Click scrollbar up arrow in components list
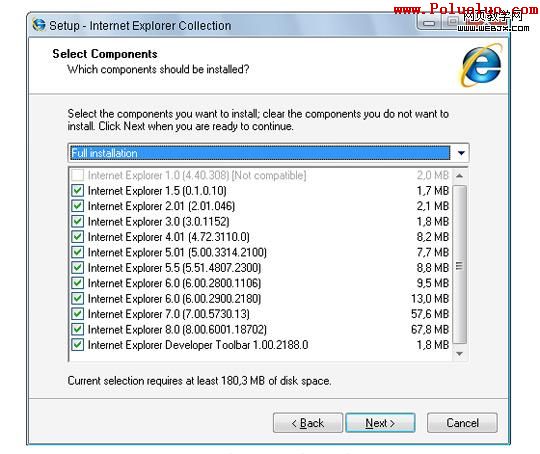This screenshot has width=540, height=454. tap(459, 176)
